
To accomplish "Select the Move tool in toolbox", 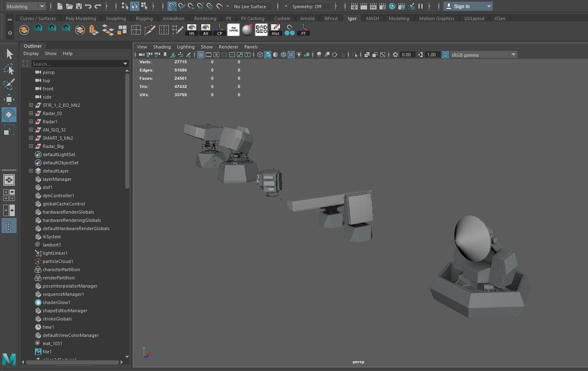I will [9, 99].
